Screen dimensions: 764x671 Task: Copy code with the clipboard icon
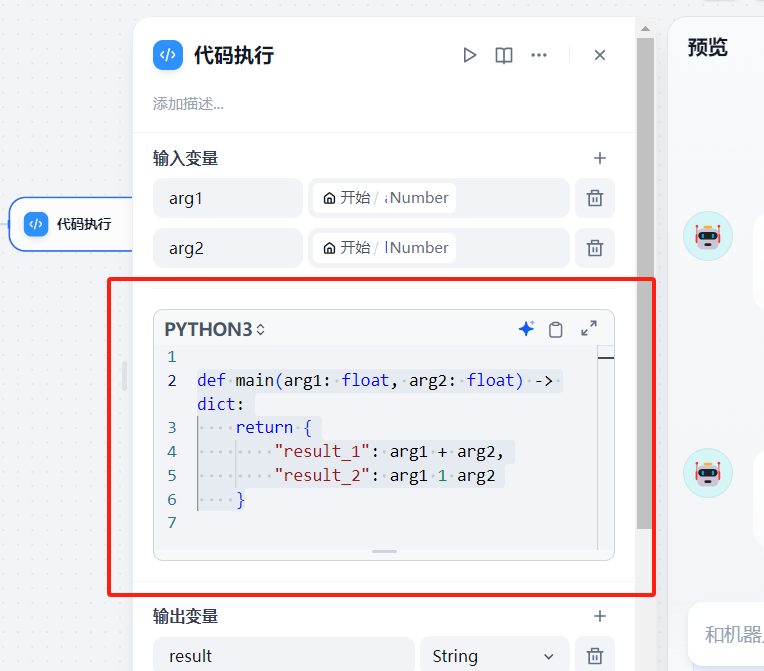click(555, 329)
